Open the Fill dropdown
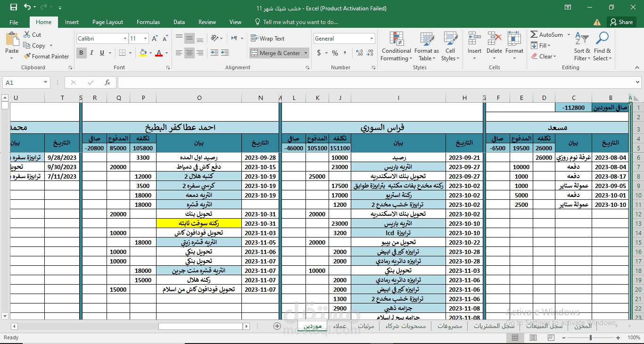Screen dimensions: 644x344 click(x=541, y=46)
